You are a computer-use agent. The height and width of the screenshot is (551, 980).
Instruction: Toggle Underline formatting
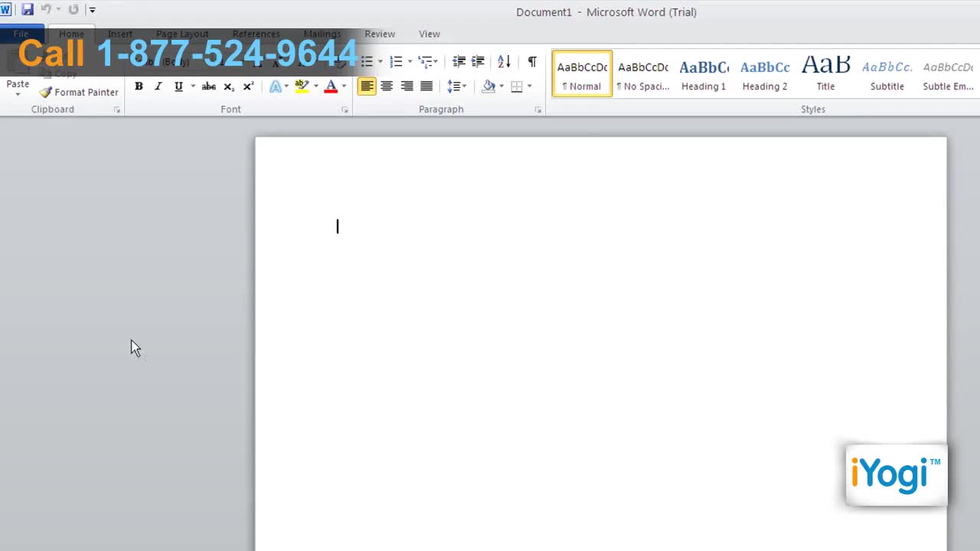click(178, 86)
